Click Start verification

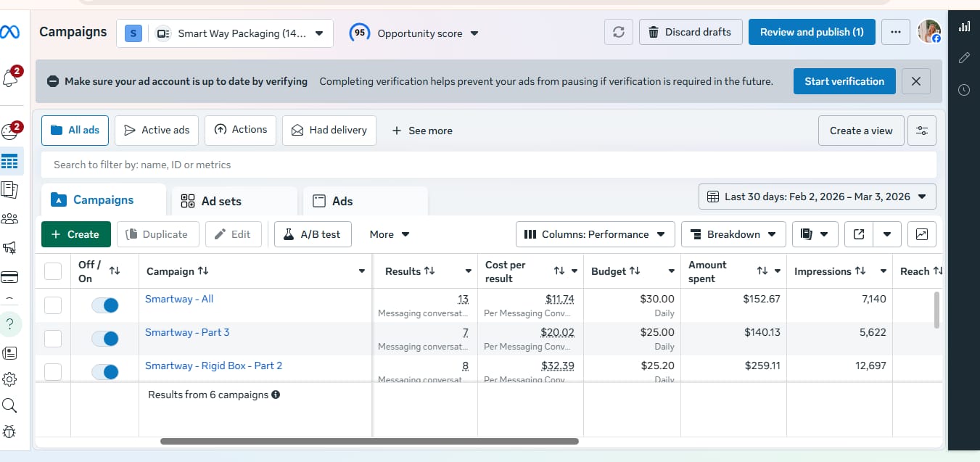click(844, 81)
